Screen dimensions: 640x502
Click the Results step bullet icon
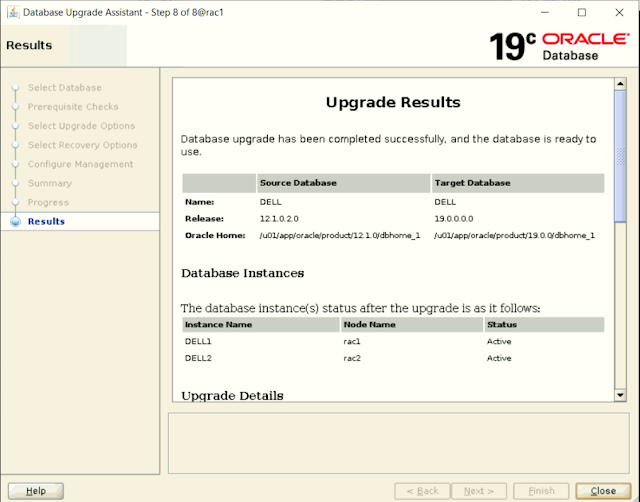(16, 222)
